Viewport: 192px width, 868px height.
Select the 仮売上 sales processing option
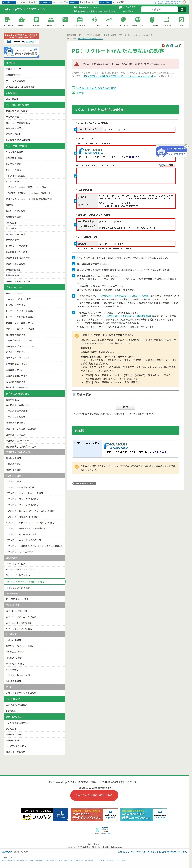coord(79,197)
